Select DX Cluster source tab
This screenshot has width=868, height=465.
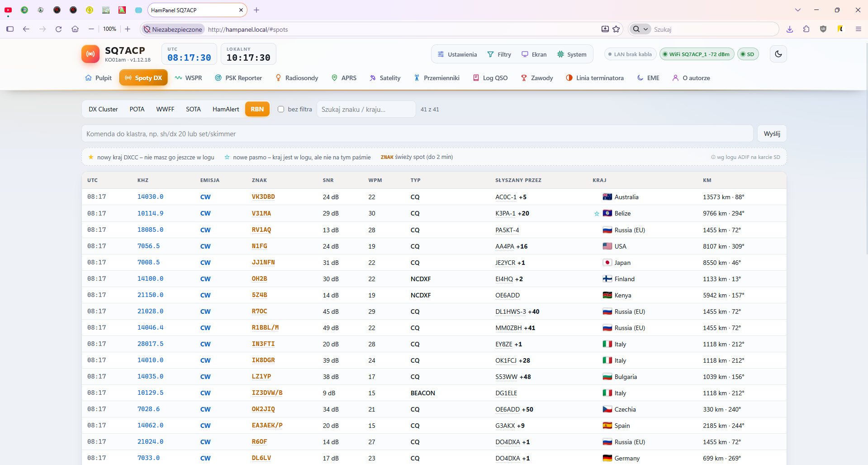click(103, 109)
